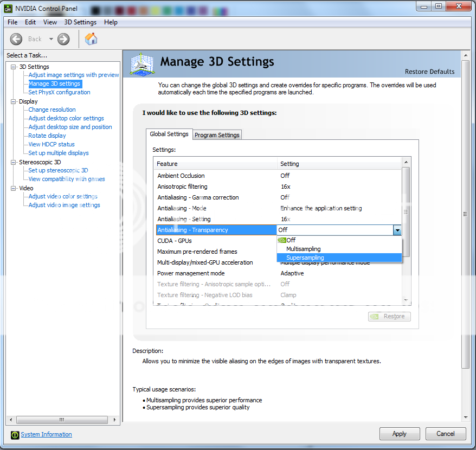This screenshot has height=450, width=476.
Task: Open the System Information link
Action: 46,434
